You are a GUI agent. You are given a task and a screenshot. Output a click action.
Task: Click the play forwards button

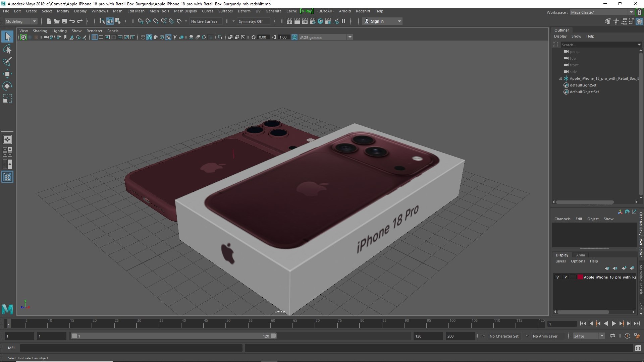tap(613, 323)
